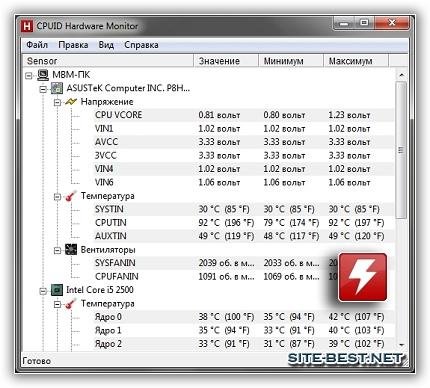The height and width of the screenshot is (388, 430).
Task: Select the SYSTIN temperature row
Action: pos(243,209)
